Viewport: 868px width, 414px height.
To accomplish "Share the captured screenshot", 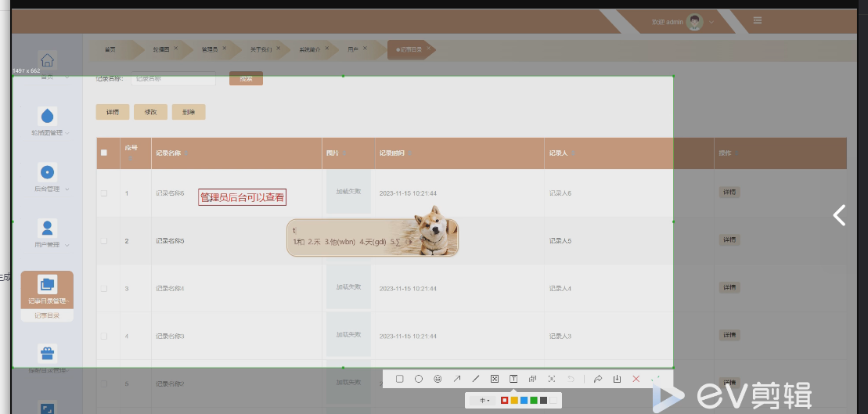I will click(598, 379).
